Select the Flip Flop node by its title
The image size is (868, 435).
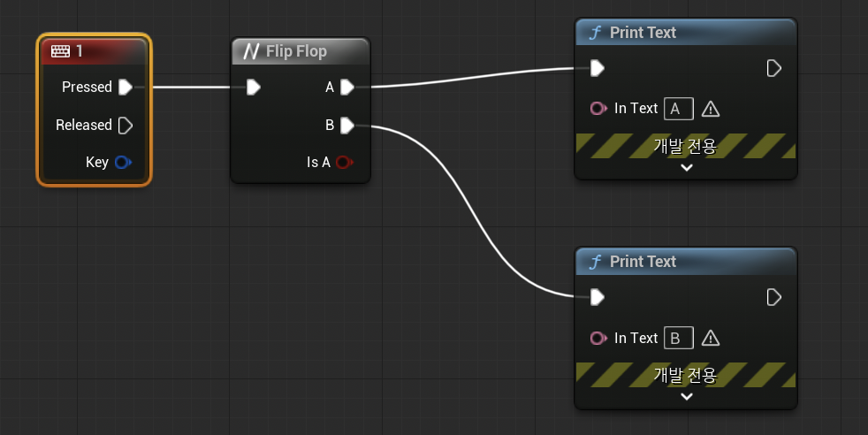(x=296, y=51)
